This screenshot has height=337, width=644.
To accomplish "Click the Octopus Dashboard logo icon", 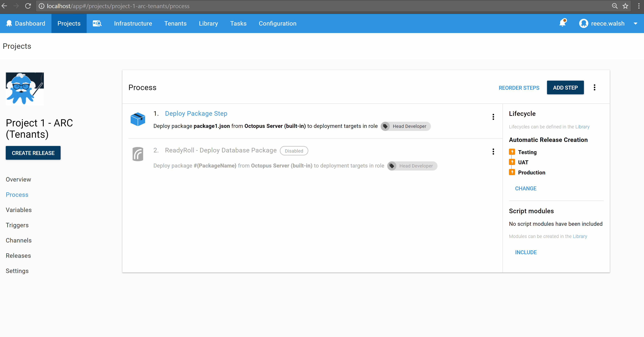I will point(9,24).
